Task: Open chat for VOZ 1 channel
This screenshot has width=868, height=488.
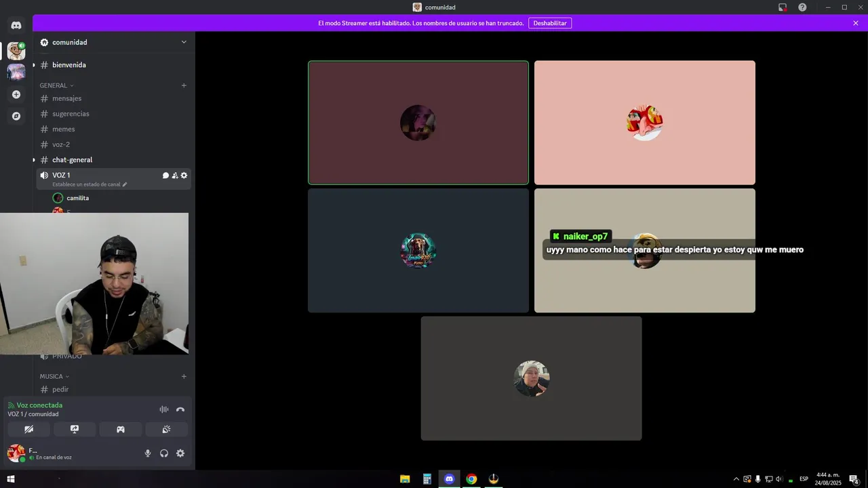Action: click(165, 176)
